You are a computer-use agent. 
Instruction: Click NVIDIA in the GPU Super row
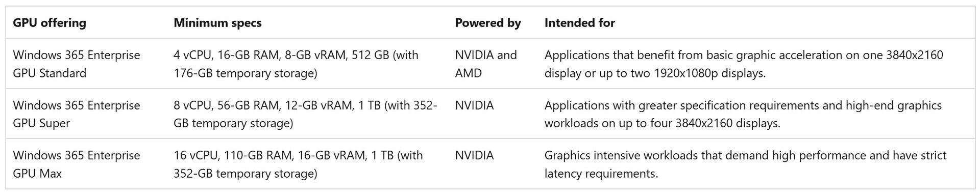click(474, 105)
